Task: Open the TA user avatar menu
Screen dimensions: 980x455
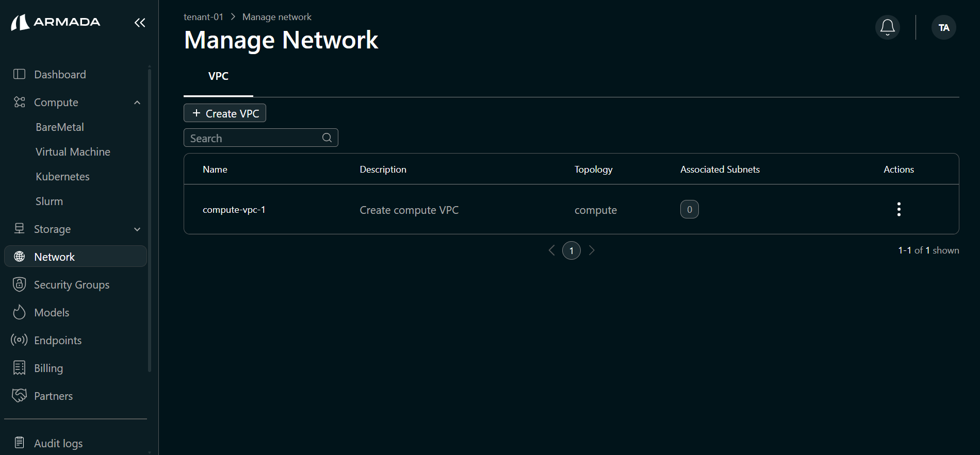Action: pyautogui.click(x=944, y=27)
